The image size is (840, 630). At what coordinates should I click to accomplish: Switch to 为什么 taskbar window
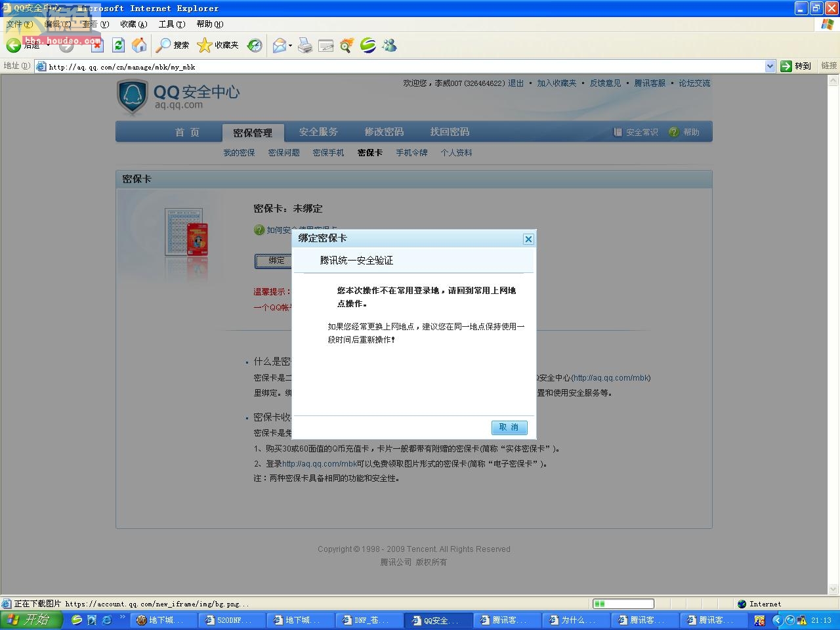pyautogui.click(x=575, y=620)
